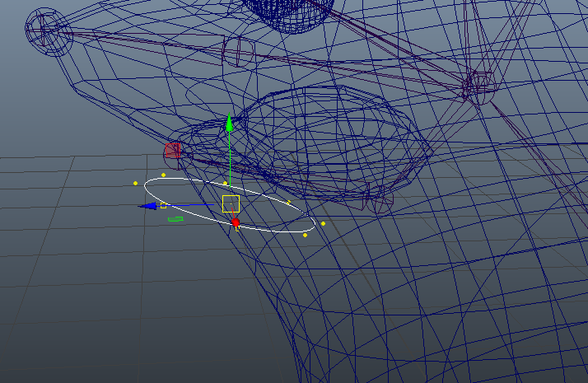Screen dimensions: 588x383
Task: Click the green Y-axis move arrow
Action: click(x=230, y=124)
